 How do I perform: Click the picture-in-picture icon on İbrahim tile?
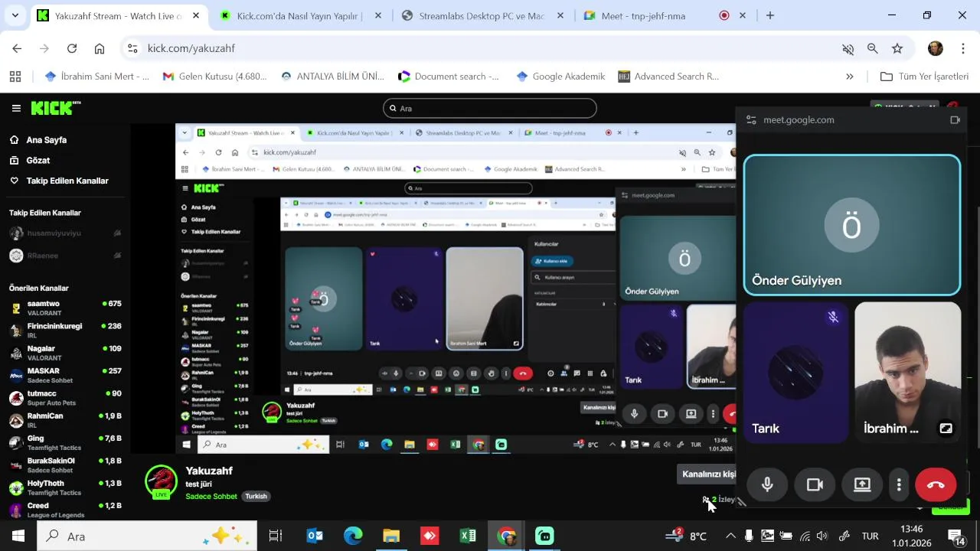(x=946, y=429)
